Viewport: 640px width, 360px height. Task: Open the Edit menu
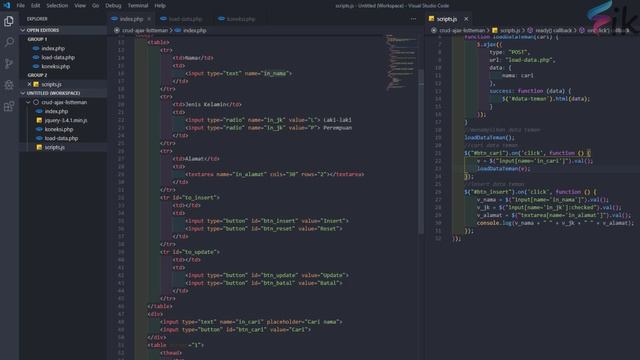coord(36,6)
